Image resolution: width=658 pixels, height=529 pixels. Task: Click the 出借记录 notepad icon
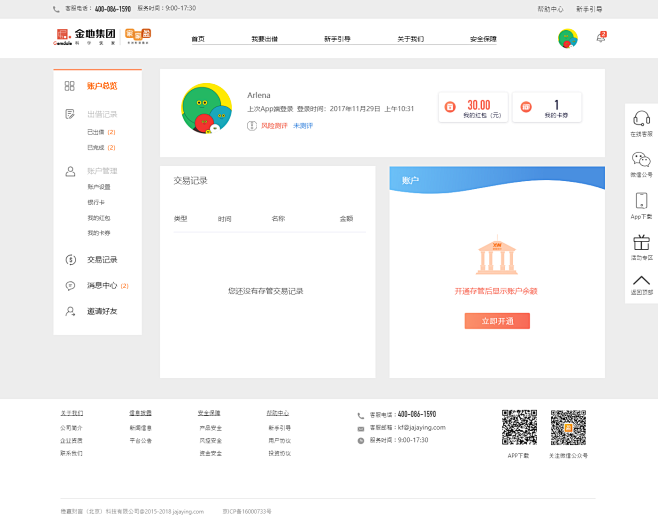point(69,114)
